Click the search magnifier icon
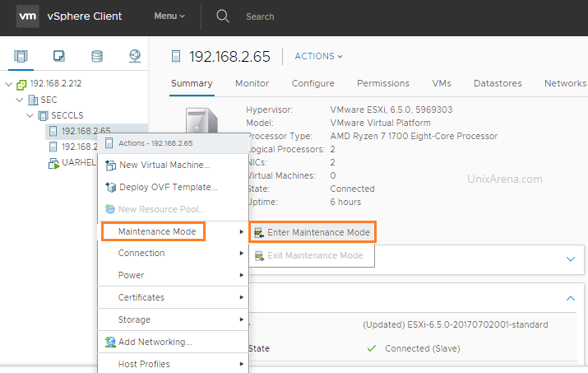Screen dimensions: 588x373 pos(223,16)
